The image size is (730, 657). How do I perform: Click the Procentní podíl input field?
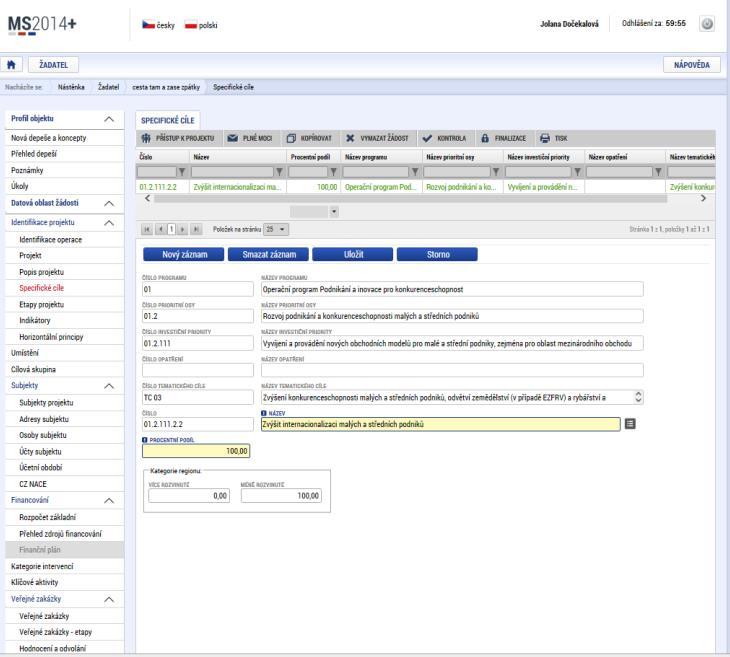pos(196,451)
